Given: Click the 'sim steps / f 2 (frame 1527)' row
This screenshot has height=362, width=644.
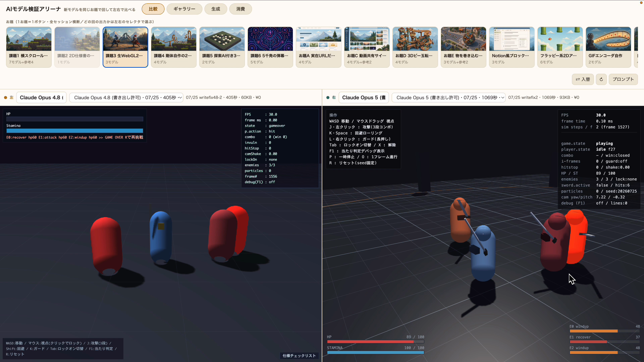Looking at the screenshot, I should pos(595,127).
